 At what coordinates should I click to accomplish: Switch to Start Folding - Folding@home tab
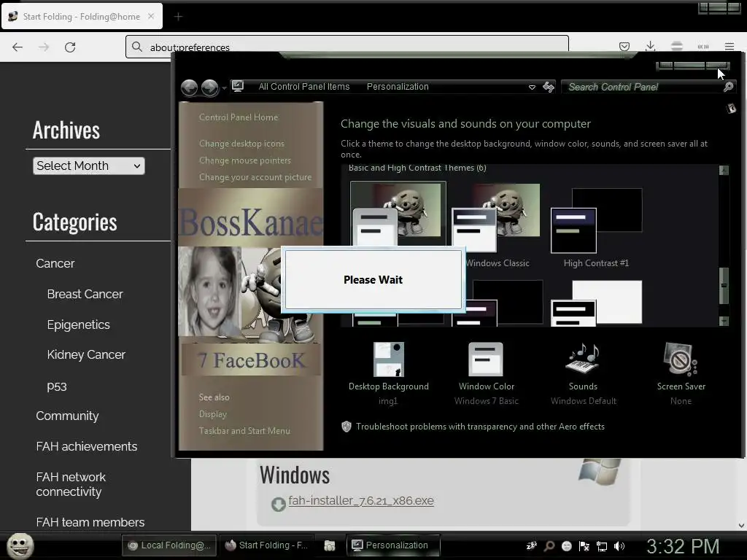tap(82, 17)
